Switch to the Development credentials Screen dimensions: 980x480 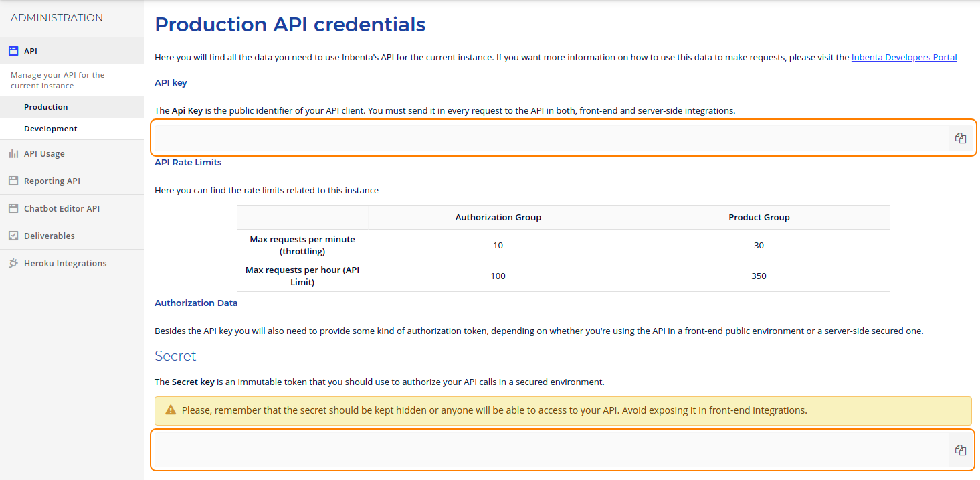click(x=51, y=129)
